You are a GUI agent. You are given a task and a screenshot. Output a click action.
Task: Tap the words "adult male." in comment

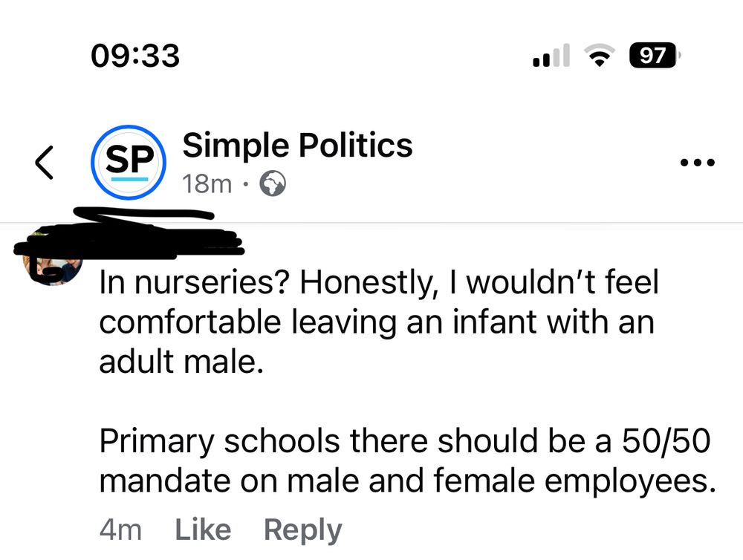[181, 363]
